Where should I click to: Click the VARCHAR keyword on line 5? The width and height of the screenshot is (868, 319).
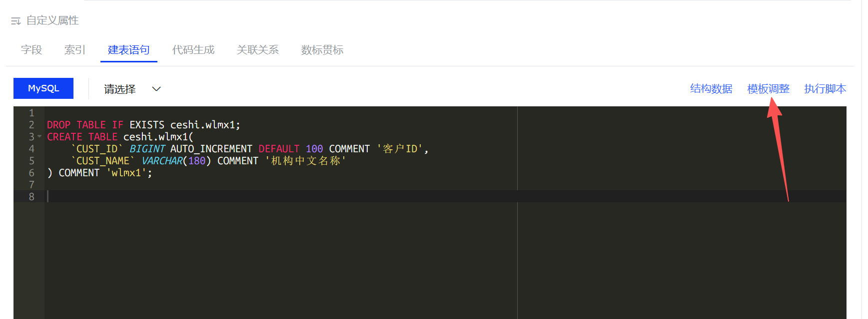pyautogui.click(x=162, y=161)
